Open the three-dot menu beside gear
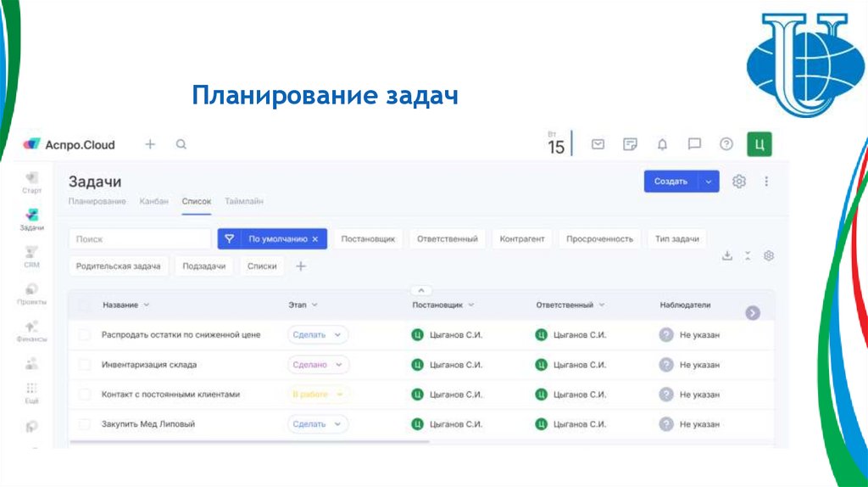 click(x=766, y=182)
